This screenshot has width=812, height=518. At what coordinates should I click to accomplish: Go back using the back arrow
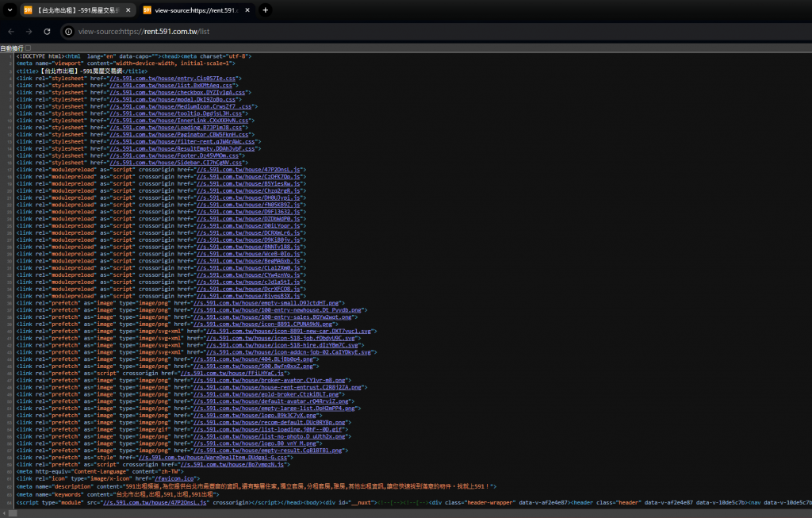coord(11,32)
